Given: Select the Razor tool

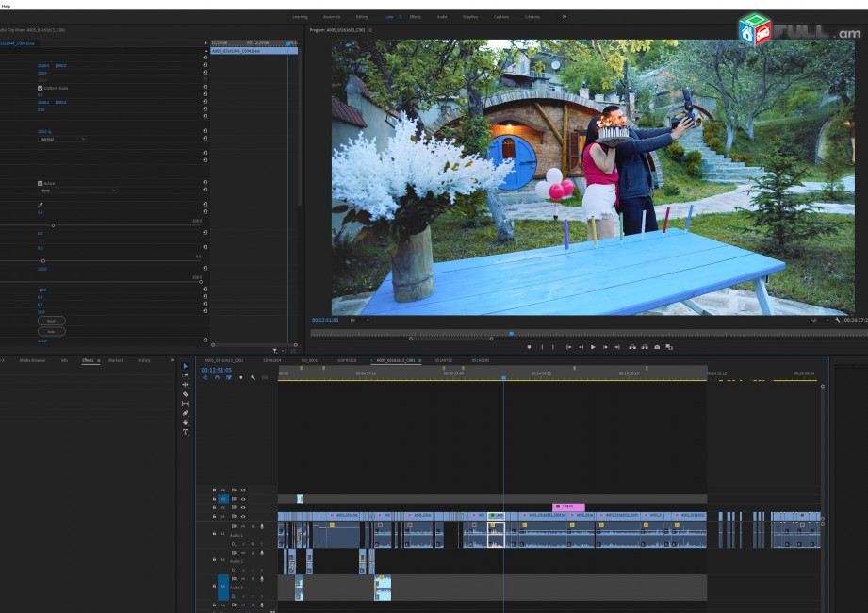Looking at the screenshot, I should [x=186, y=394].
